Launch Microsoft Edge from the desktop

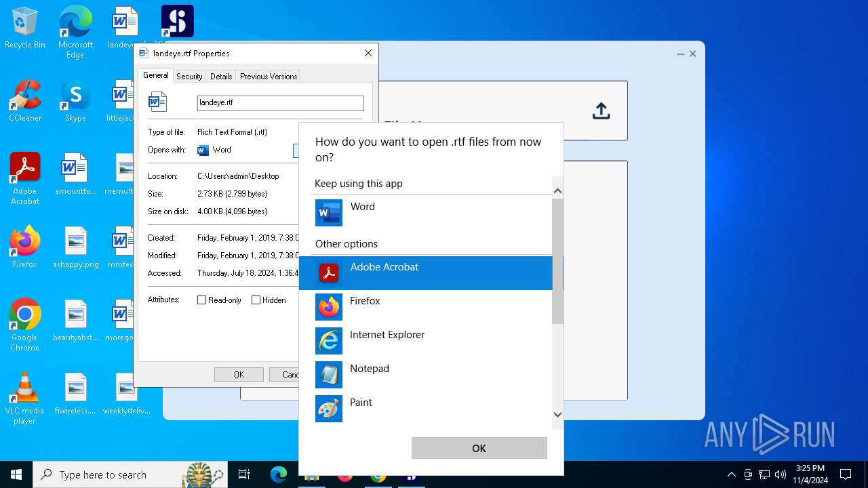coord(75,32)
